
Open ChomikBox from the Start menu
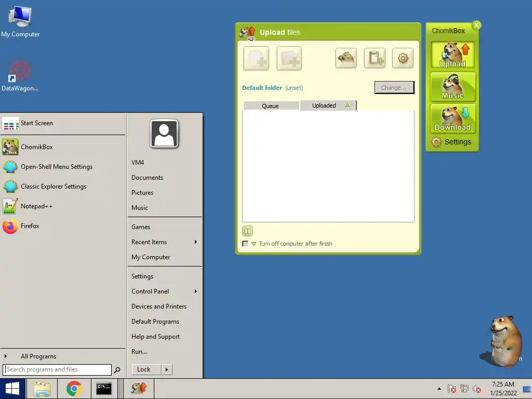coord(63,147)
